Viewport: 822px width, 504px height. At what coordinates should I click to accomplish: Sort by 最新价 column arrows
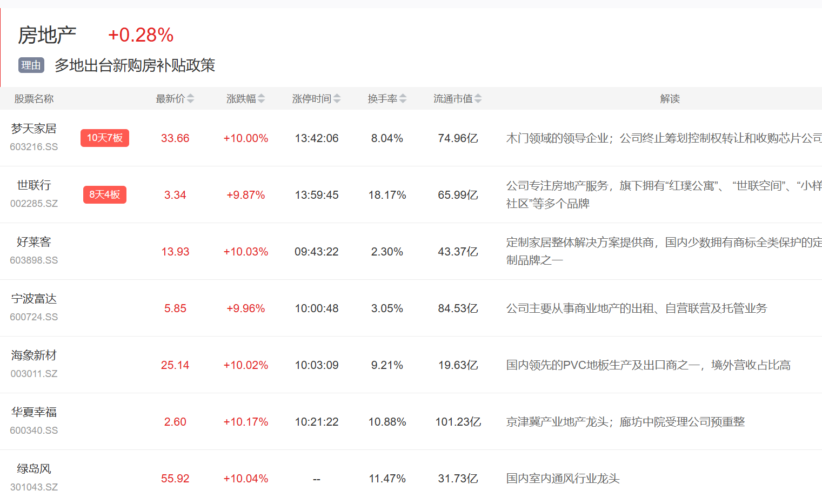click(190, 99)
